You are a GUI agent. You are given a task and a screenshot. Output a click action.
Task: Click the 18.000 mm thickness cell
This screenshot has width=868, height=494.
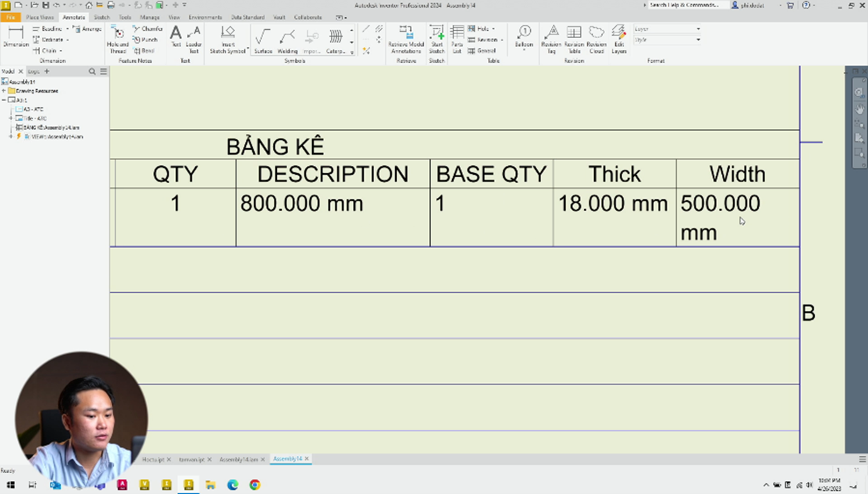pyautogui.click(x=615, y=218)
